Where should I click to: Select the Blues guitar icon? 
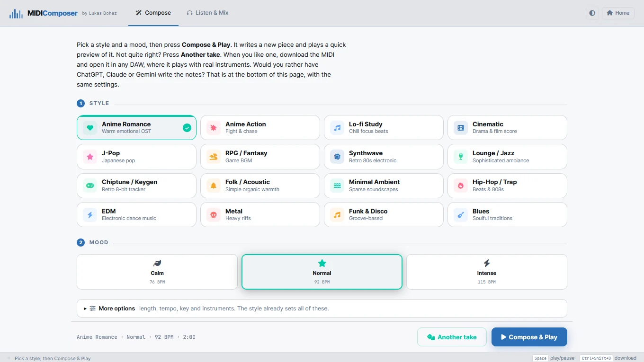click(x=461, y=215)
